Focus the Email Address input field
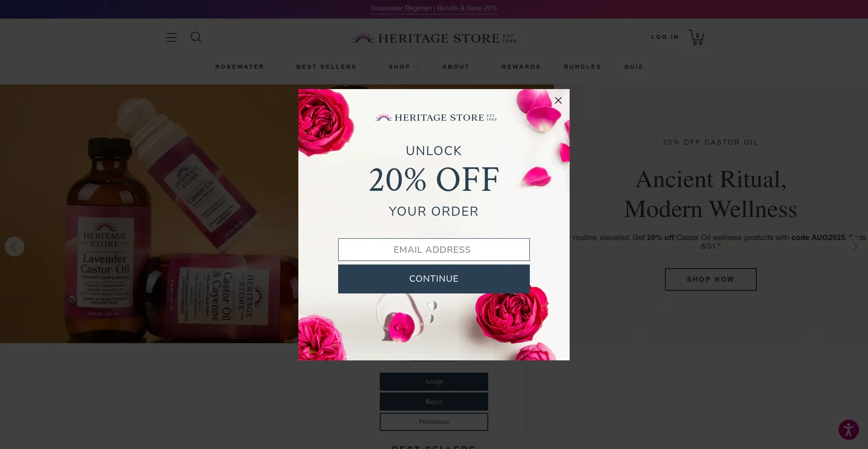The width and height of the screenshot is (868, 449). click(x=434, y=250)
